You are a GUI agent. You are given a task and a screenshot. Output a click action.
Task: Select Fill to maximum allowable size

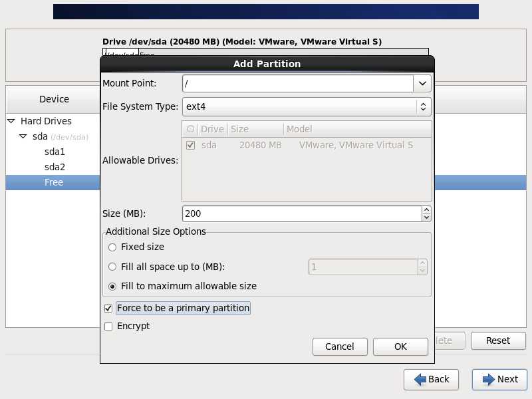tap(112, 287)
